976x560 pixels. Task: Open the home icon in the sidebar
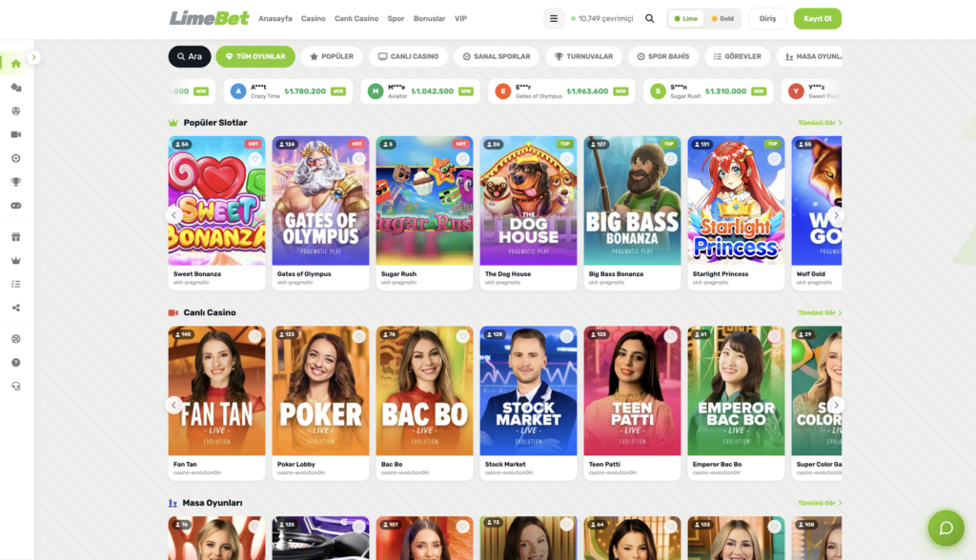[x=16, y=64]
